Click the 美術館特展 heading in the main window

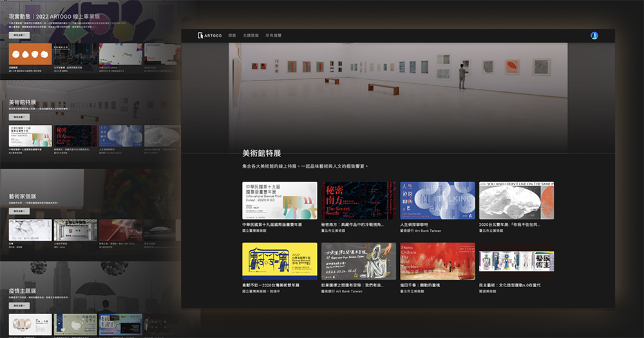pyautogui.click(x=261, y=153)
